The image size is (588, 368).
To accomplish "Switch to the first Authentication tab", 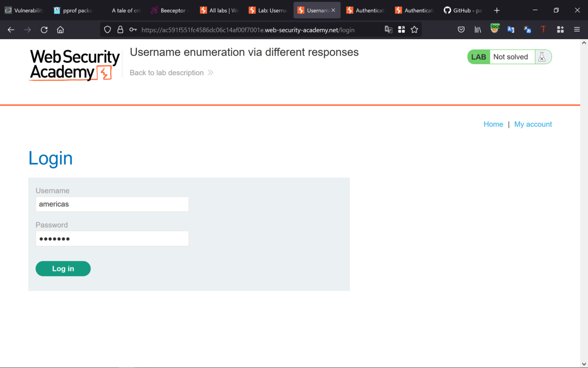I will click(366, 10).
